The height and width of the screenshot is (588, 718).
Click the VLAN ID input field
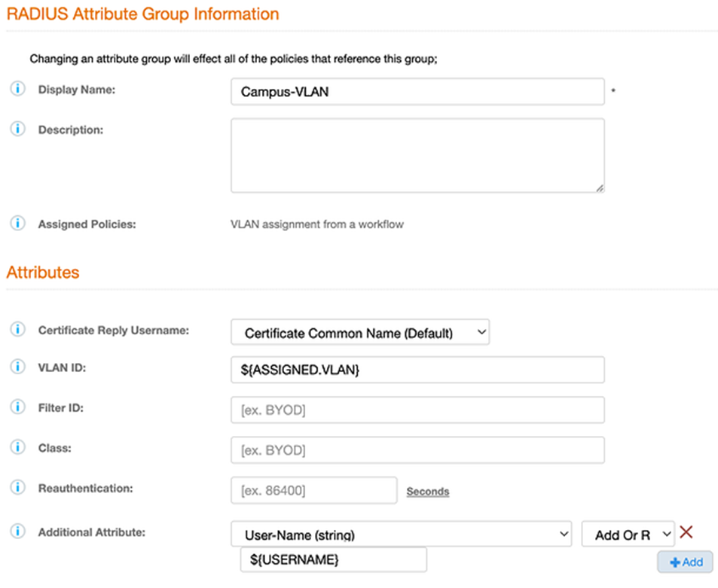(x=417, y=370)
